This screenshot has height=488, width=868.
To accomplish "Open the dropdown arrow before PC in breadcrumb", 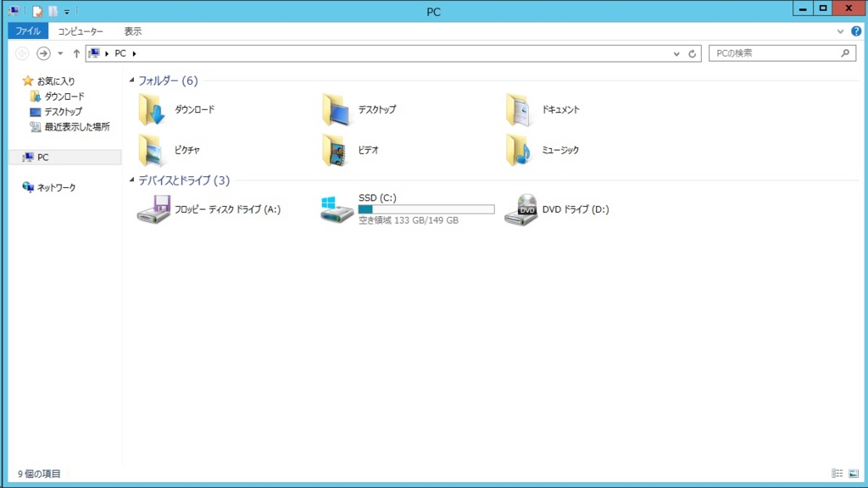I will (x=107, y=53).
